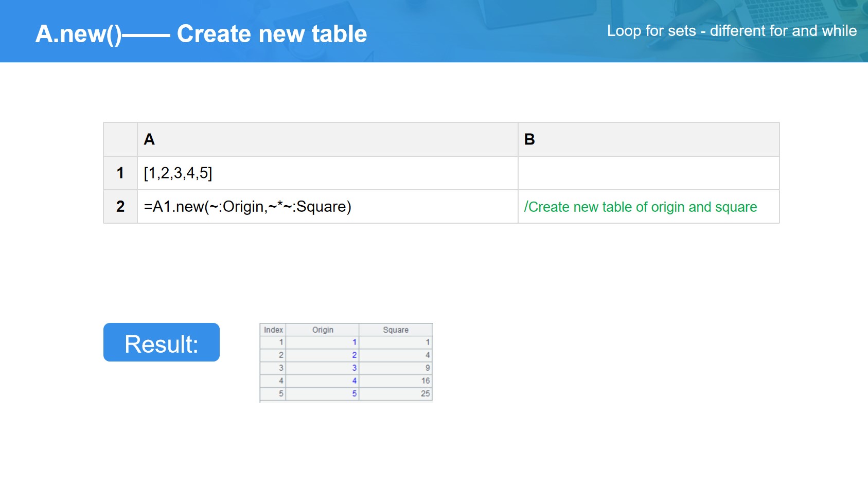Click row header 1 in code grid
Viewport: 868px width, 488px height.
coord(120,173)
